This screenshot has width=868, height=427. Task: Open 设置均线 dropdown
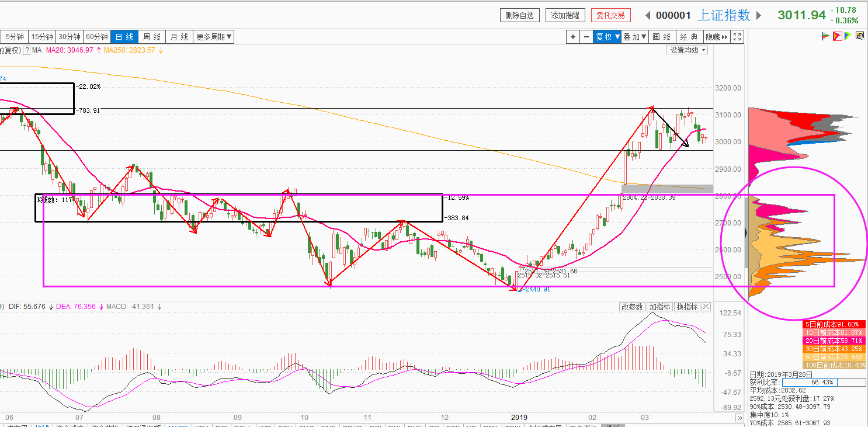688,50
